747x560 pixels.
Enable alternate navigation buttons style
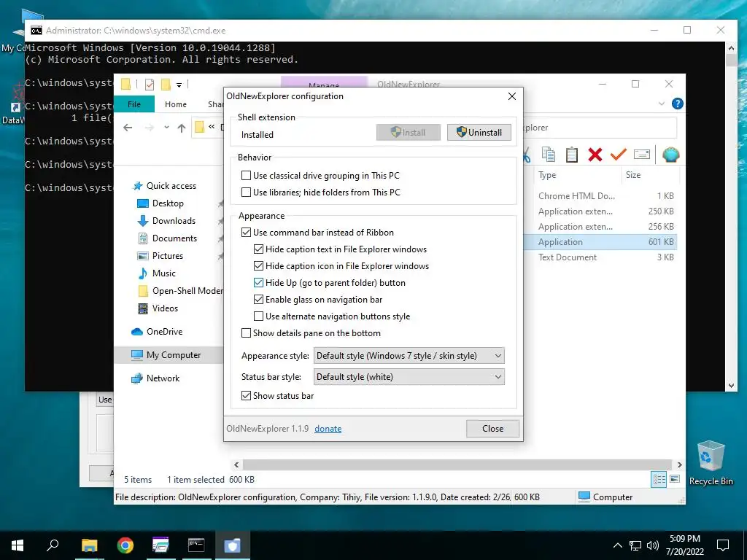pyautogui.click(x=258, y=316)
